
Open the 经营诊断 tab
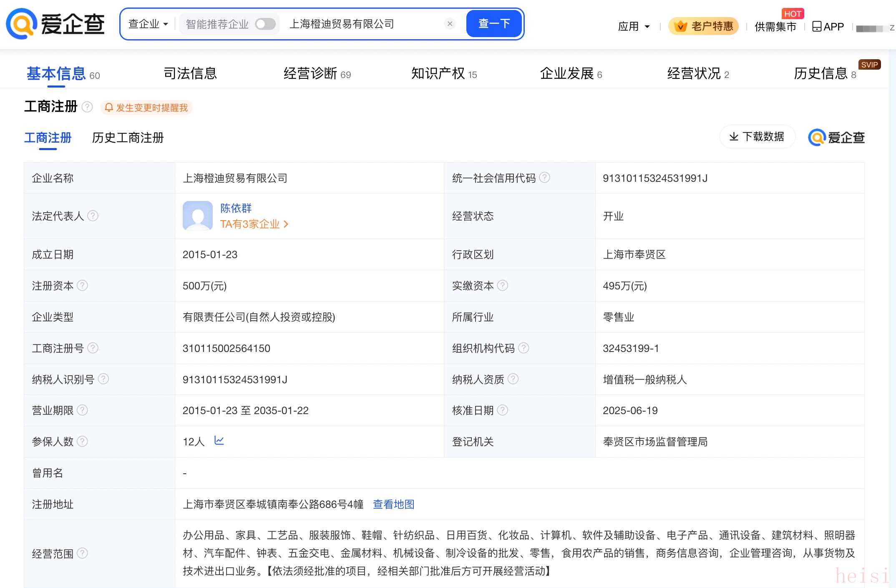pos(317,73)
